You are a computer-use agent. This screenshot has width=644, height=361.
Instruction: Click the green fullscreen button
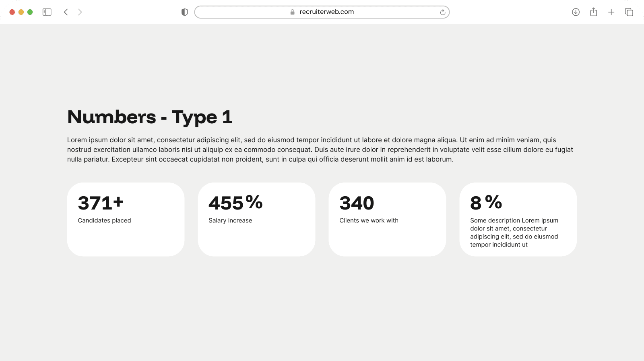30,12
